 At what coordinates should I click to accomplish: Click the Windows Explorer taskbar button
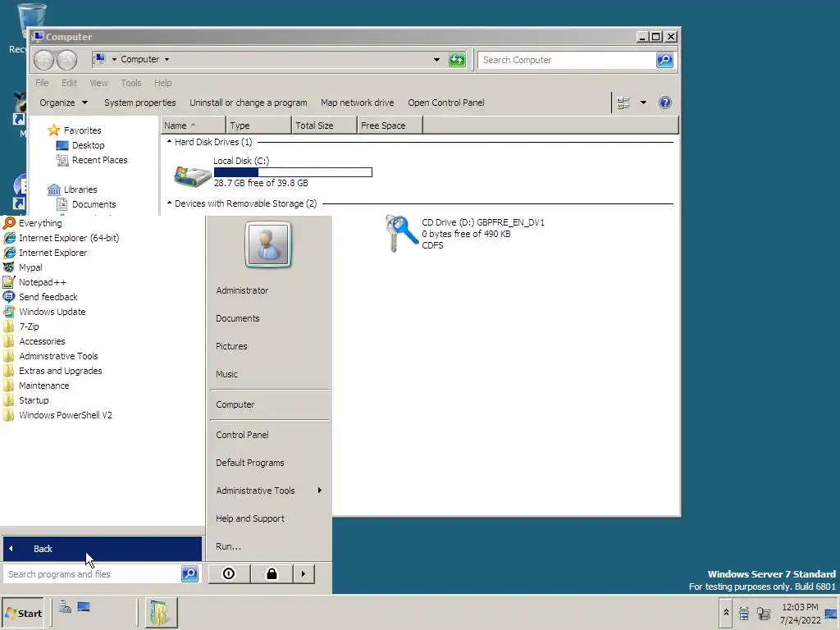(161, 612)
